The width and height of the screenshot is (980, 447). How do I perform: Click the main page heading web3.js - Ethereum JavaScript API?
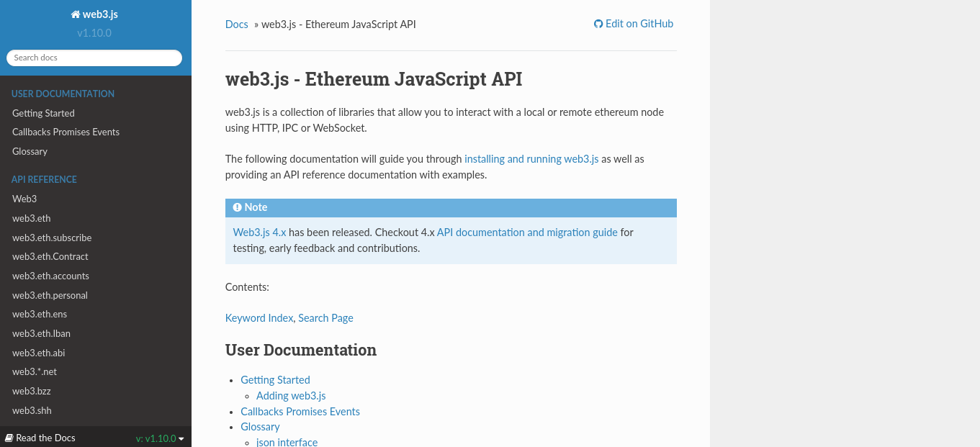click(374, 78)
